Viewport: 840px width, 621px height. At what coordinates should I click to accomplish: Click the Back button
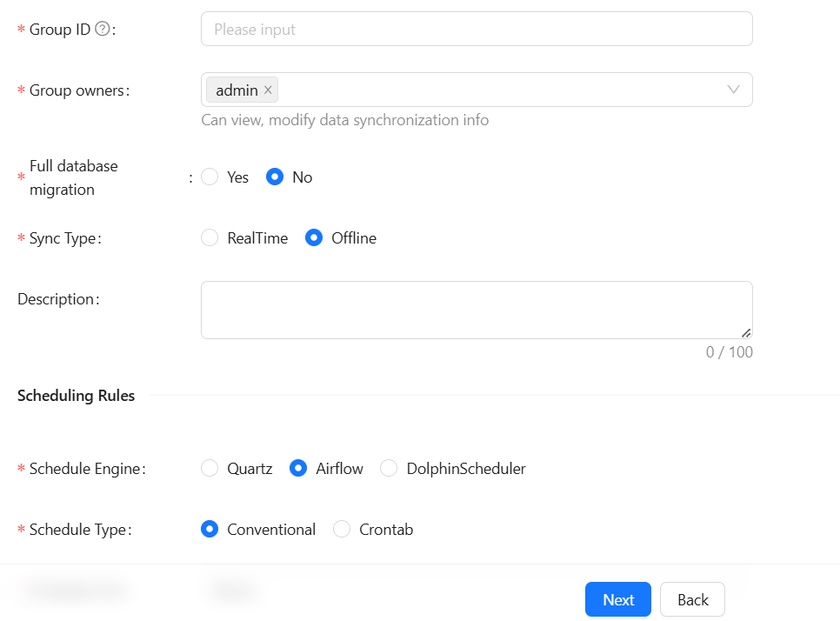(692, 600)
